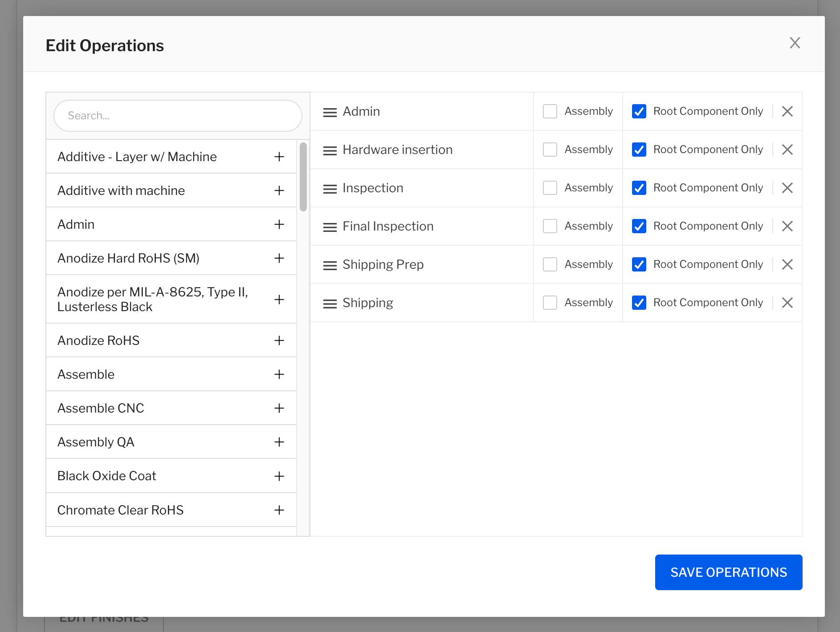Viewport: 840px width, 632px height.
Task: Add "Additive with machine" via plus icon
Action: (x=279, y=190)
